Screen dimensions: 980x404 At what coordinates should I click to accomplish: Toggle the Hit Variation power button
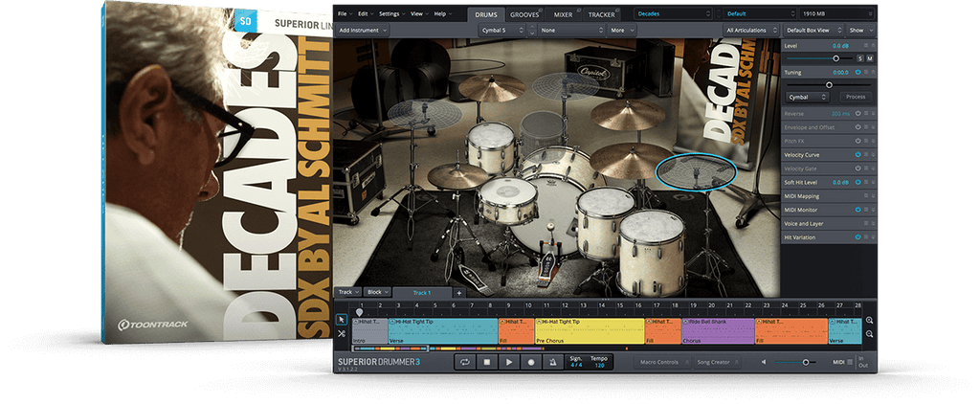tap(858, 237)
